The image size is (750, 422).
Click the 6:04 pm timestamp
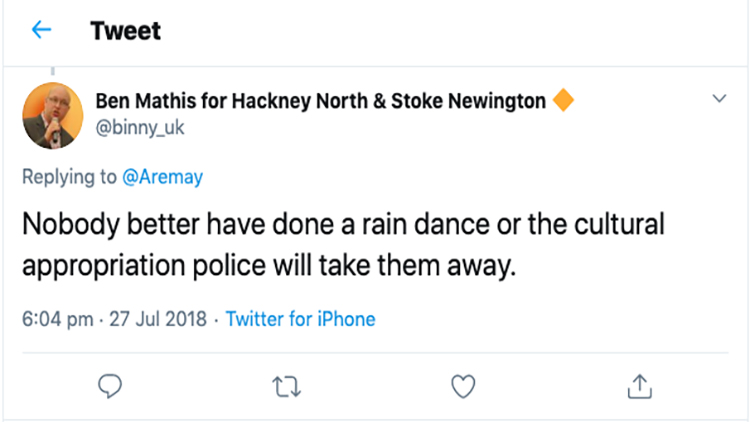click(57, 320)
